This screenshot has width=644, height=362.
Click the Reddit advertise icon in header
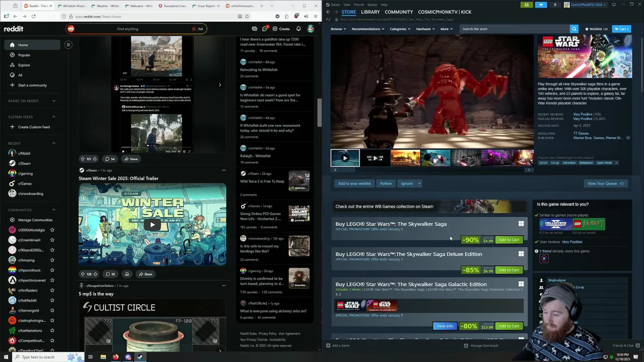[x=255, y=29]
